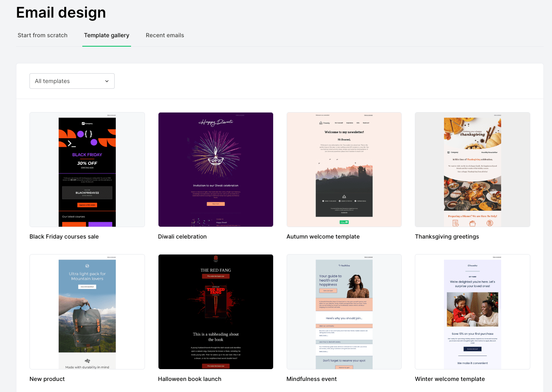Select the Template gallery tab
552x392 pixels.
pos(106,35)
